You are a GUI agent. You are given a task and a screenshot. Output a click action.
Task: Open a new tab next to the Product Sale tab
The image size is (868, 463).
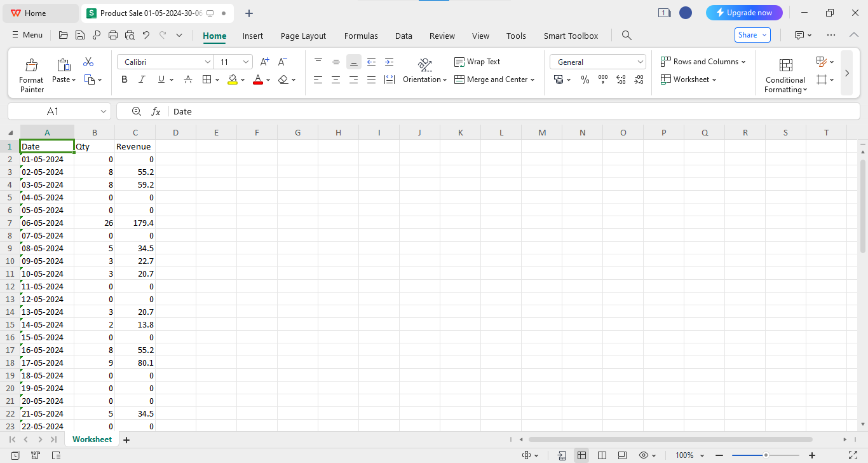[x=249, y=13]
